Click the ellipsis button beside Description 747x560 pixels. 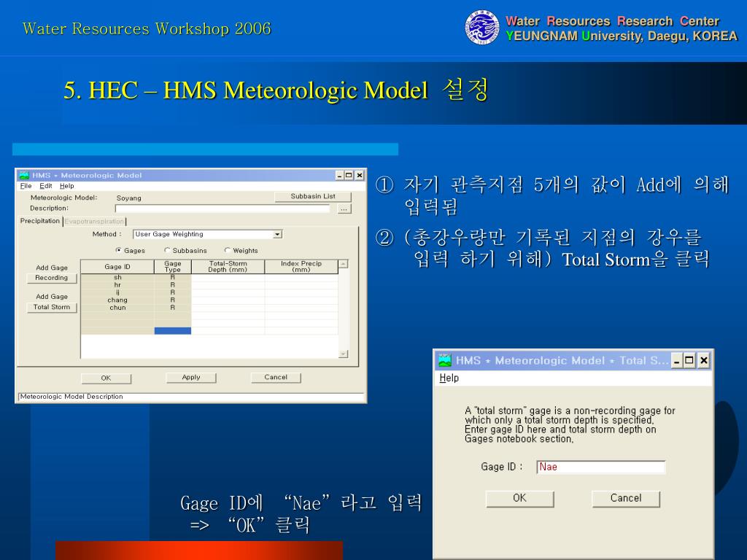pyautogui.click(x=344, y=209)
